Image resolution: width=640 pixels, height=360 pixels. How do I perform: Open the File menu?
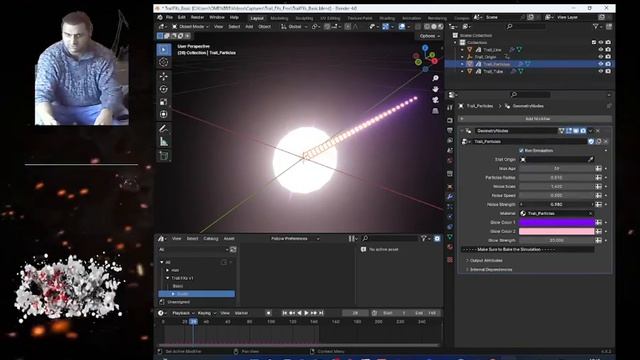pyautogui.click(x=169, y=18)
